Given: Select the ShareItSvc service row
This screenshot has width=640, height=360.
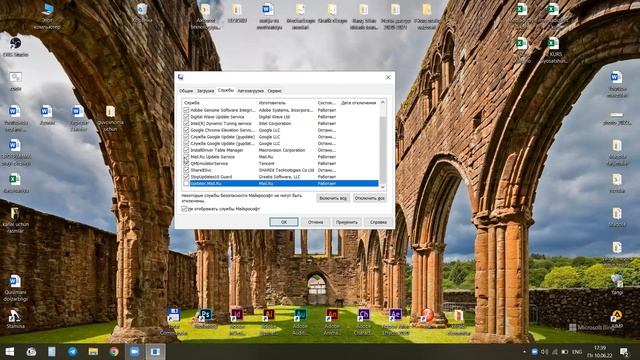Looking at the screenshot, I should (x=281, y=170).
